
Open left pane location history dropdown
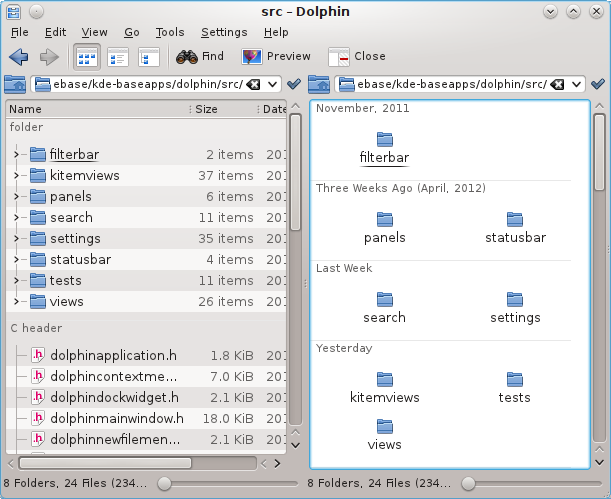point(274,84)
